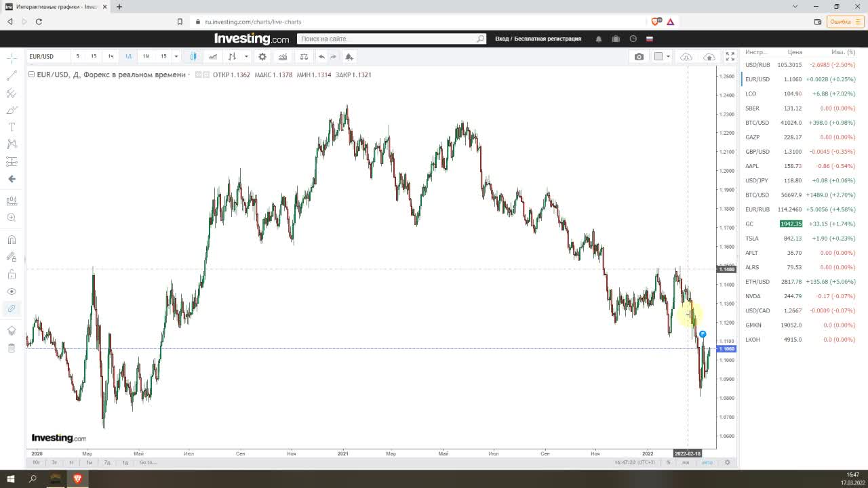Expand the layout selection dropdown arrow
This screenshot has height=488, width=868.
(668, 56)
